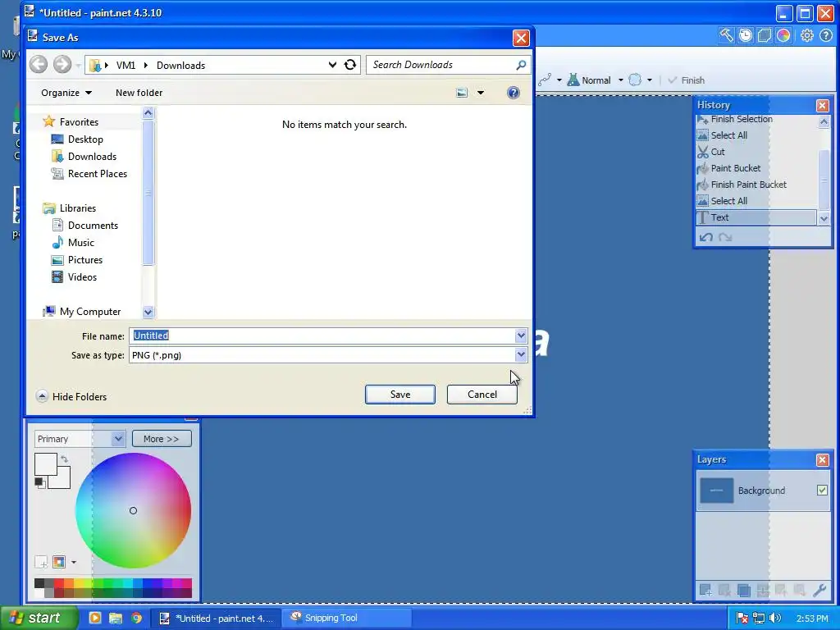Viewport: 840px width, 630px height.
Task: Click VM1 in the address breadcrumb
Action: click(126, 66)
